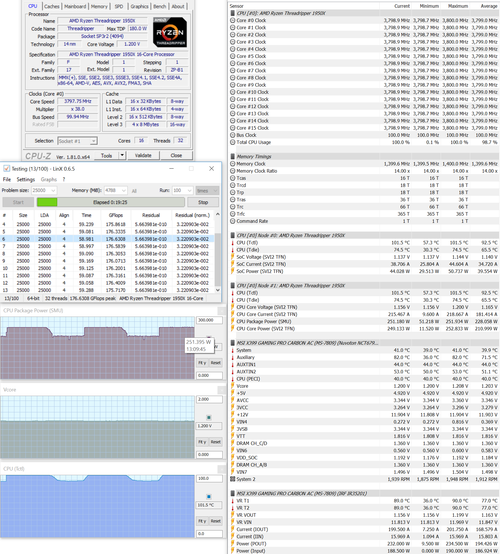
Task: Click the 2.000 max value field of Vcore graph
Action: coord(209,399)
